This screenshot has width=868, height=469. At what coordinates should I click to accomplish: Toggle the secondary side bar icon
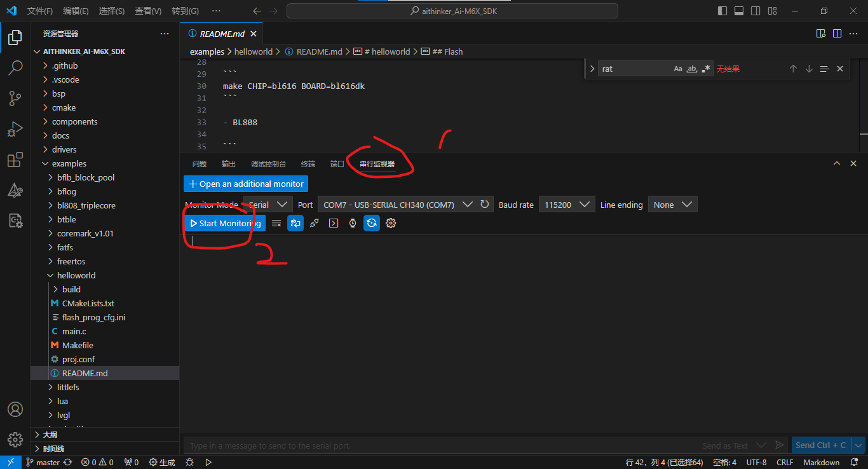756,11
